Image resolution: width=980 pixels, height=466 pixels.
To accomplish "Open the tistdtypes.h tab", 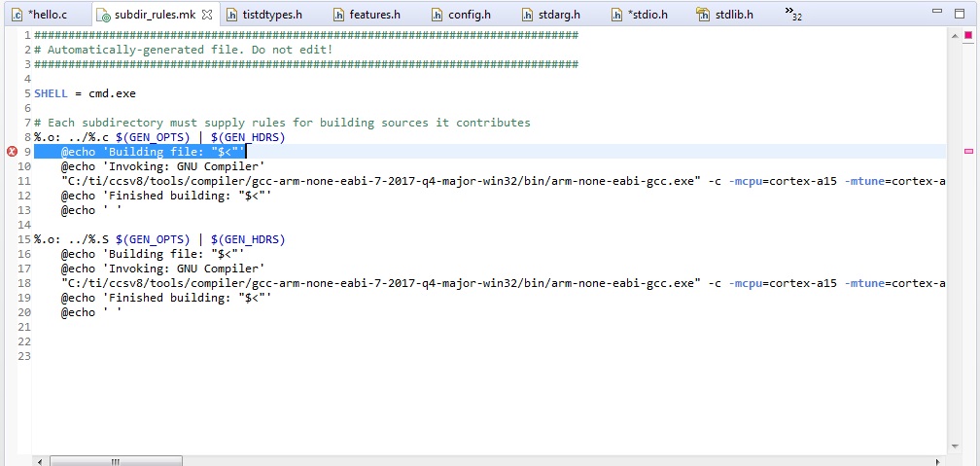I will coord(263,15).
